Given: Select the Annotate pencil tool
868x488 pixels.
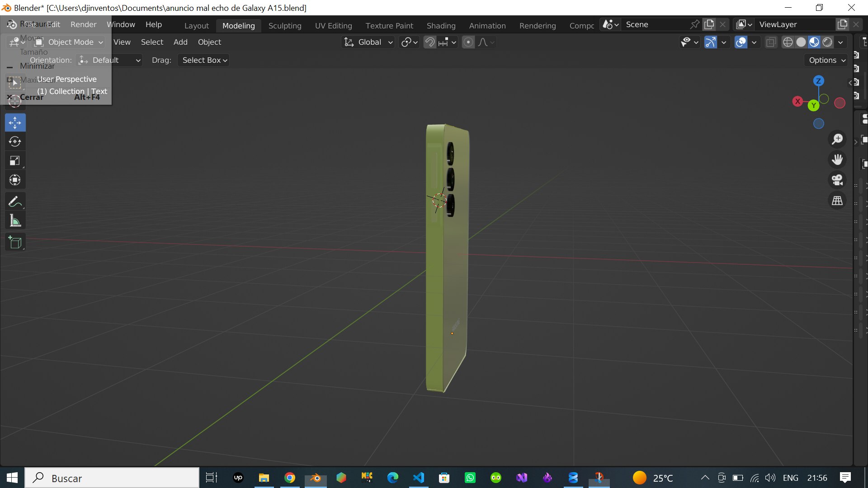Looking at the screenshot, I should 15,202.
